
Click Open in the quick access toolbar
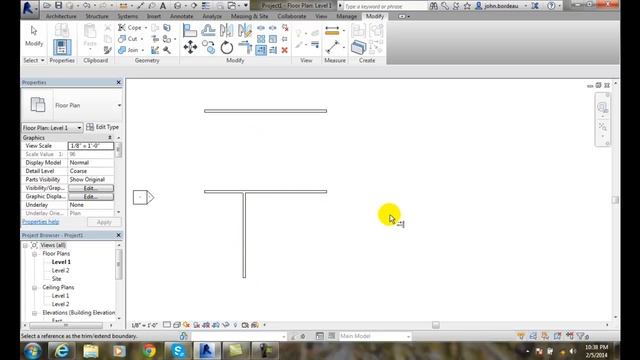tap(47, 6)
